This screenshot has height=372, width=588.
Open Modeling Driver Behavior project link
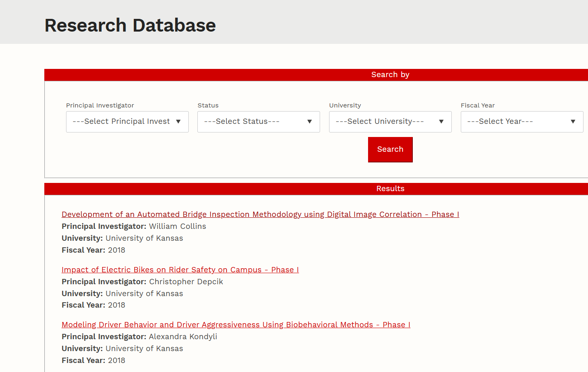236,325
